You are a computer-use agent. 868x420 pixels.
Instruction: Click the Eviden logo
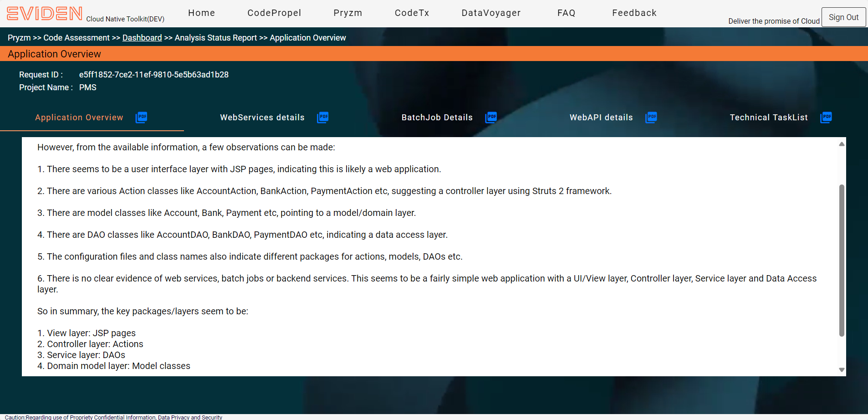coord(45,14)
